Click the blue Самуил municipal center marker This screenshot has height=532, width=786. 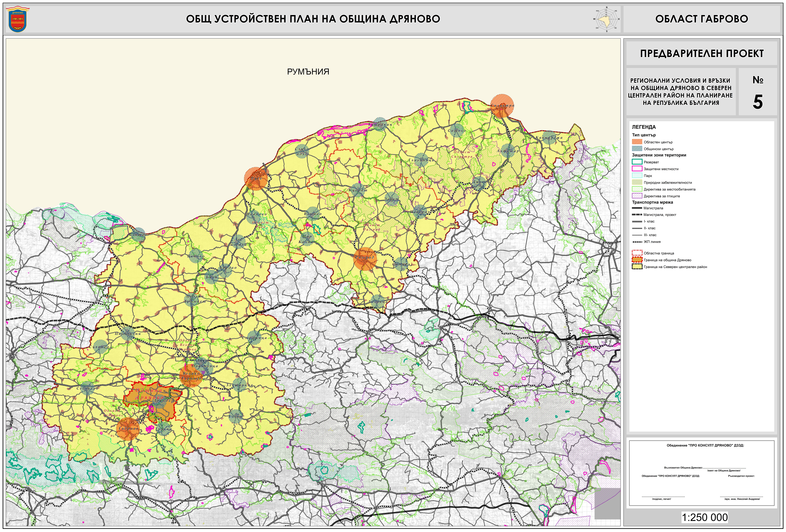401,264
